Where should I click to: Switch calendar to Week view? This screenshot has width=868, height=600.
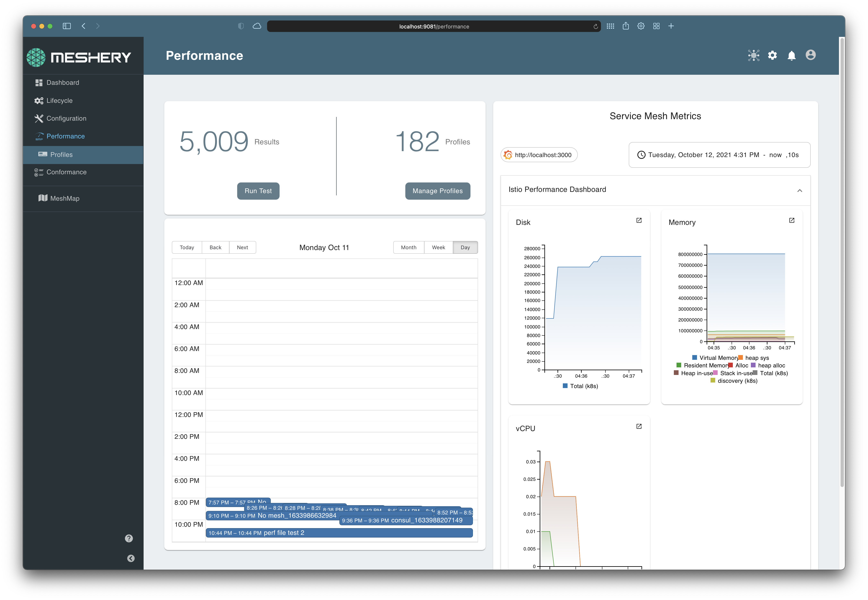coord(438,247)
